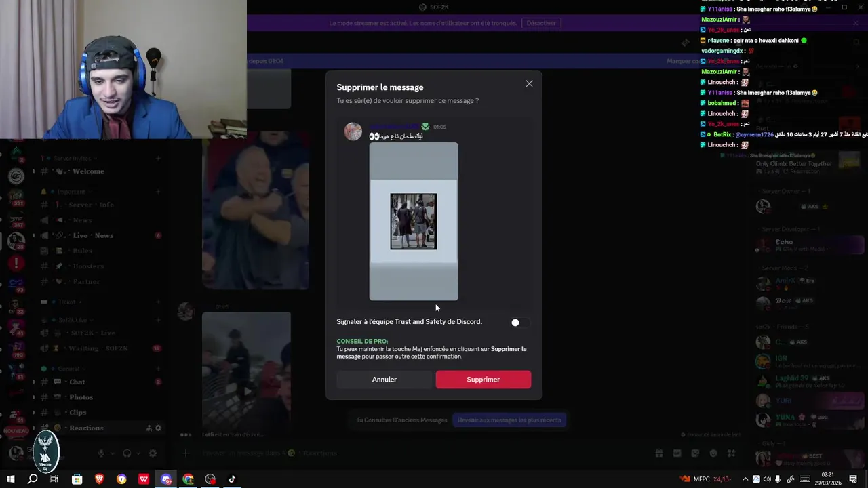
Task: Select the Boosters channel
Action: click(x=100, y=266)
